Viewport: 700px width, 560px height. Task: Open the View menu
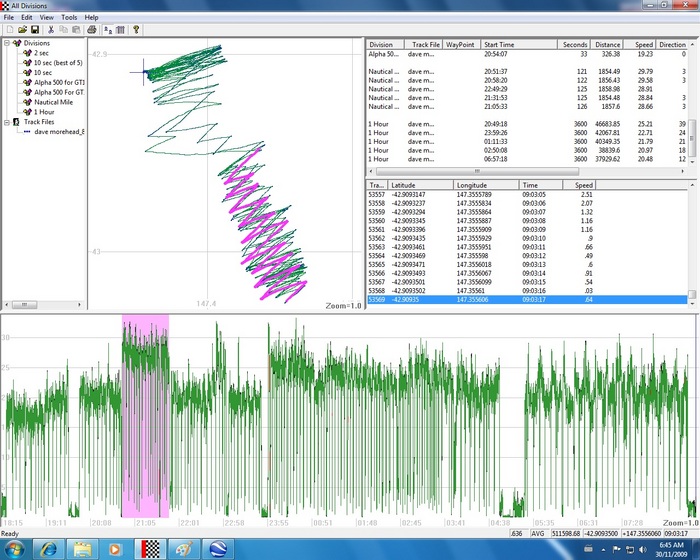click(x=46, y=17)
